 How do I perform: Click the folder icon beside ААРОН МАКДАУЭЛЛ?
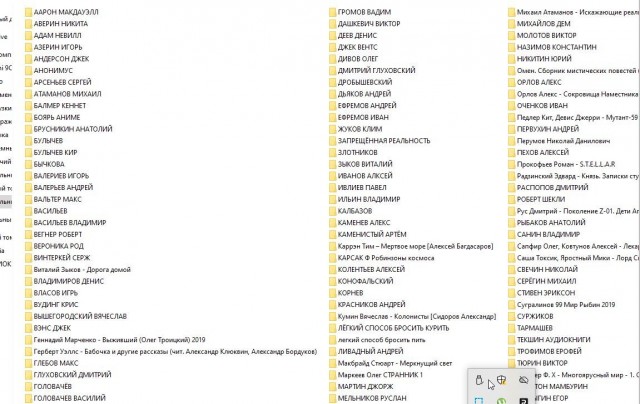click(28, 12)
